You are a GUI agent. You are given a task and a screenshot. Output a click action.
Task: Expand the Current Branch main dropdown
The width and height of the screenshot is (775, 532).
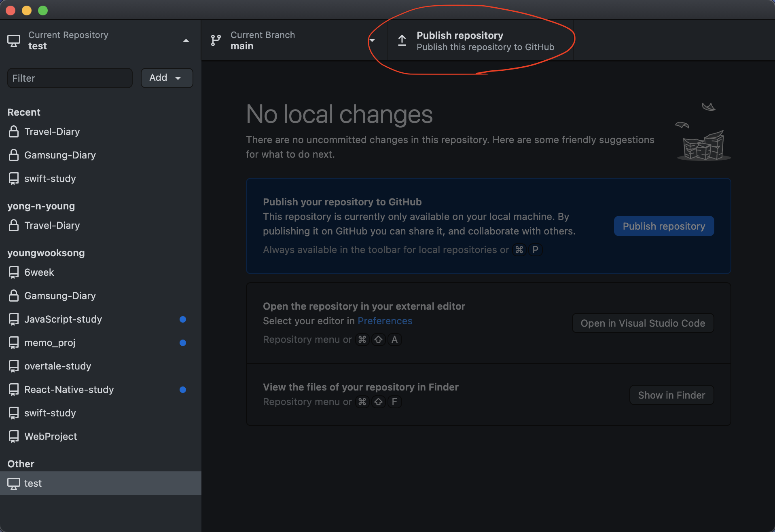(x=372, y=40)
